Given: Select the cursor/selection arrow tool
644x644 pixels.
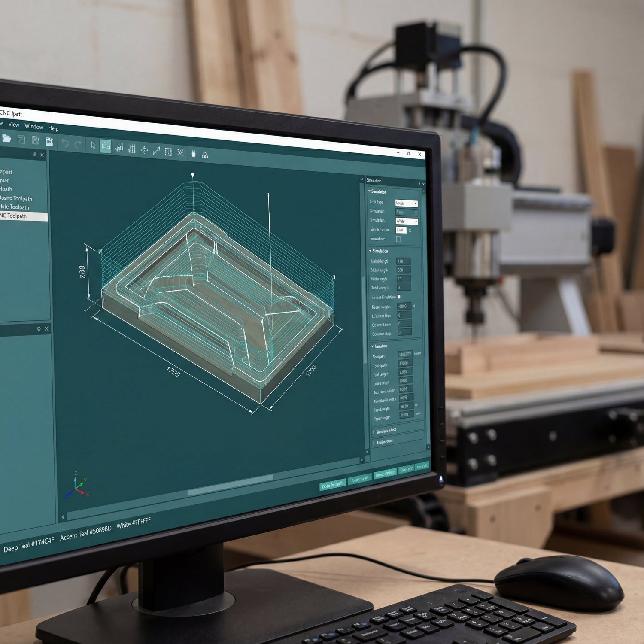Looking at the screenshot, I should pyautogui.click(x=94, y=146).
